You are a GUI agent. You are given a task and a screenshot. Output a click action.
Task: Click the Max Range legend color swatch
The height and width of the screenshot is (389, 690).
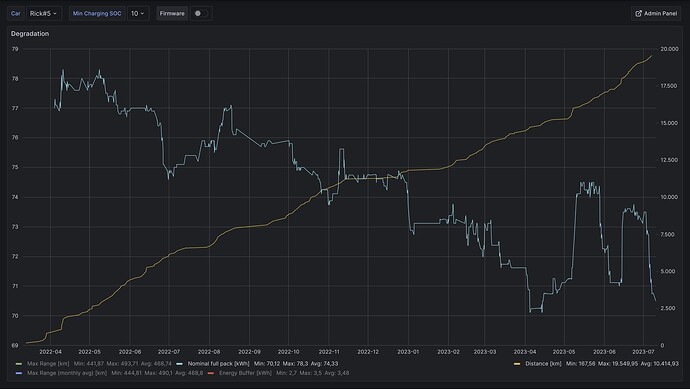(18, 364)
